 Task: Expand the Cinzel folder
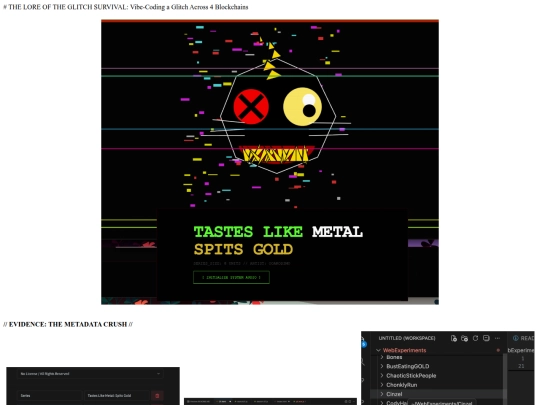tap(382, 394)
